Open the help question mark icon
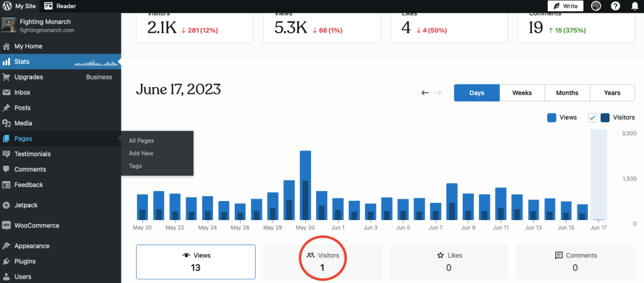Screen dimensions: 644x283 click(x=615, y=6)
